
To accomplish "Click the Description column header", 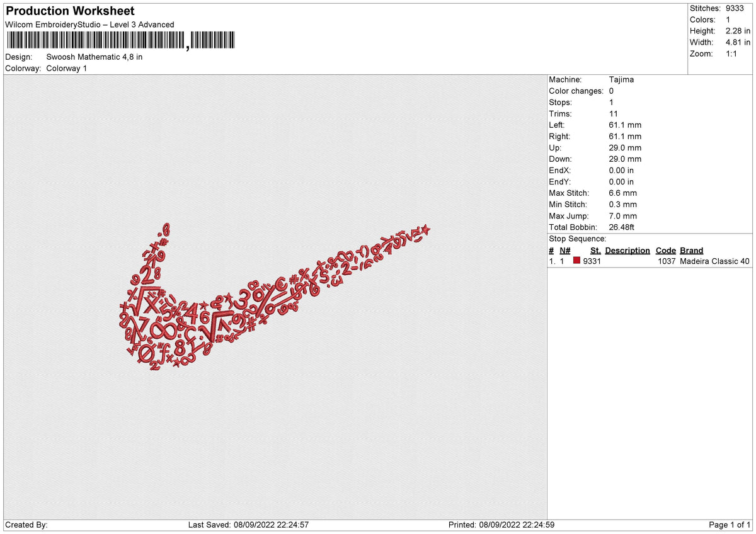I will (627, 250).
